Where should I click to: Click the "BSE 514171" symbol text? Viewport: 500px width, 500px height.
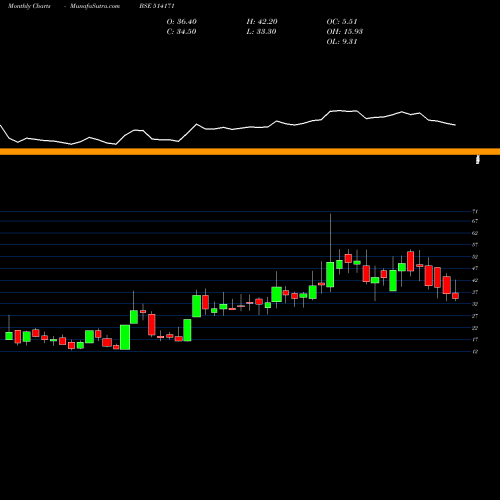[157, 6]
